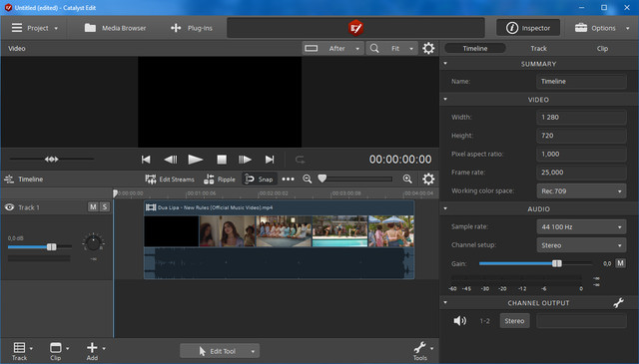Open the Options dropdown menu

(602, 28)
